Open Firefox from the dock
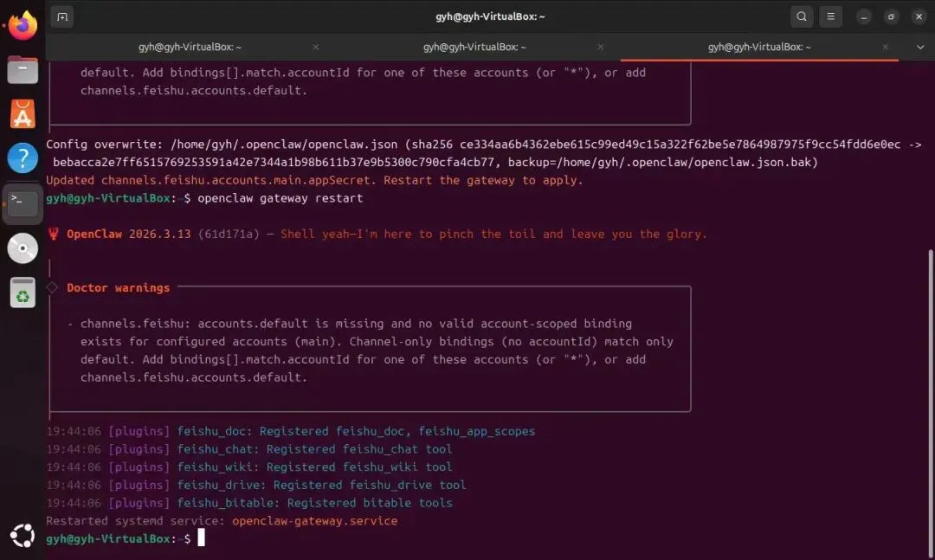 click(x=23, y=25)
